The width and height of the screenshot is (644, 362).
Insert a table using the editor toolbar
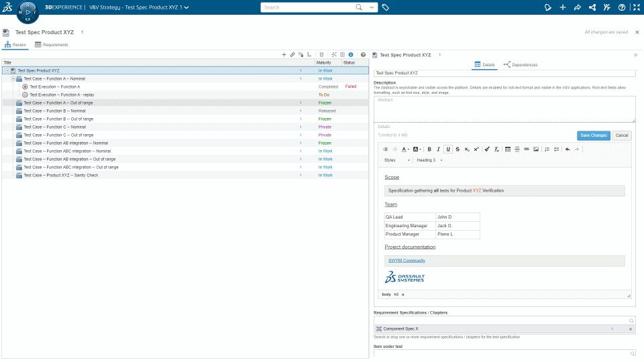[x=508, y=149]
